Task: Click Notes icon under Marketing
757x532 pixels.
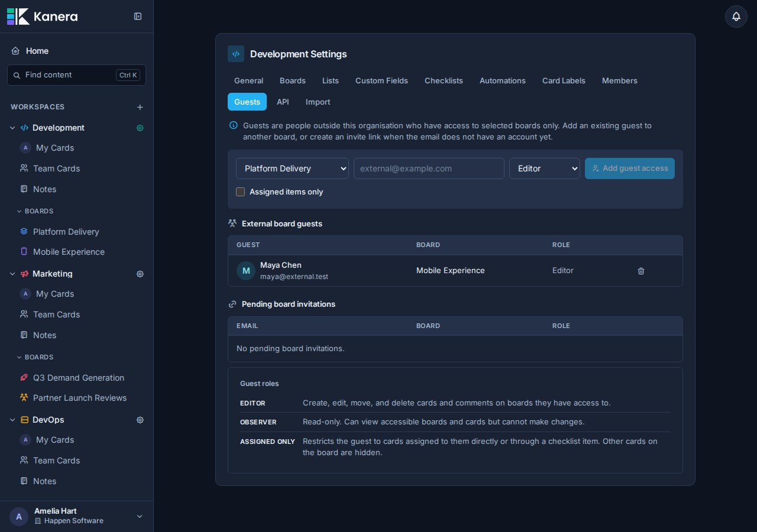Action: [x=24, y=335]
